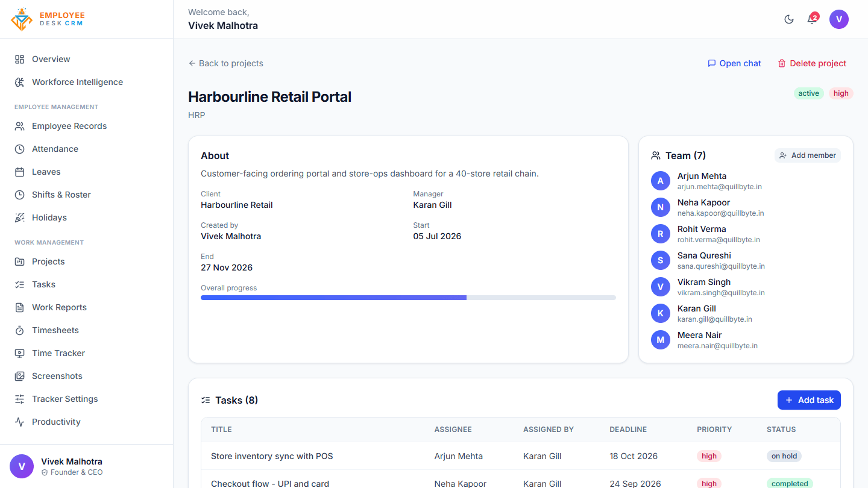Click the Attendance clock icon

(x=20, y=149)
